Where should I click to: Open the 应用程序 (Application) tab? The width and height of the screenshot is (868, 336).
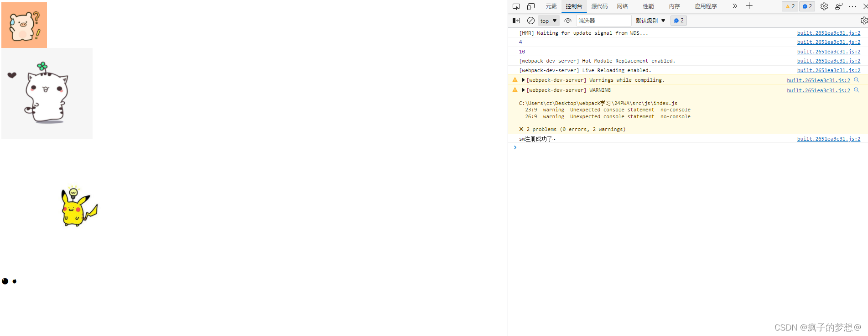click(706, 6)
